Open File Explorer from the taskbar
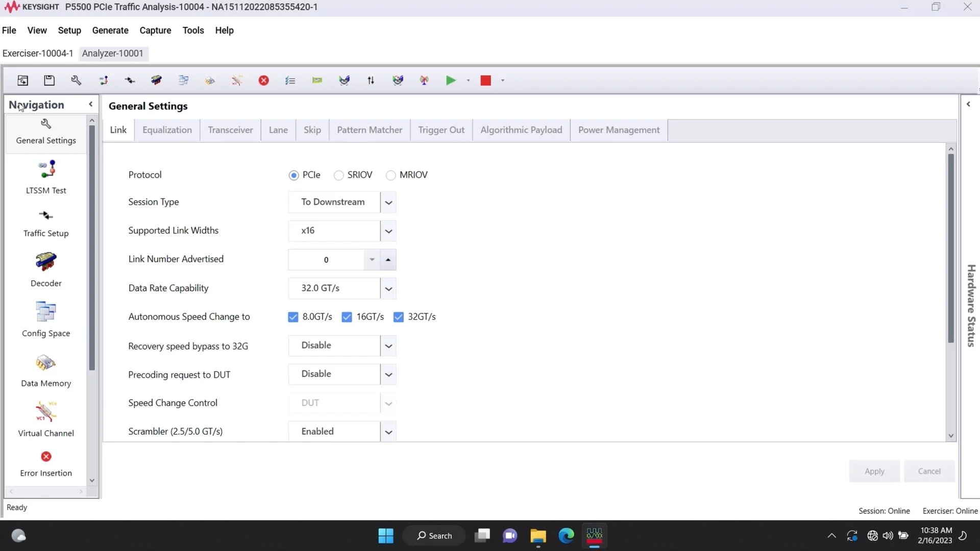The image size is (980, 551). [x=538, y=536]
